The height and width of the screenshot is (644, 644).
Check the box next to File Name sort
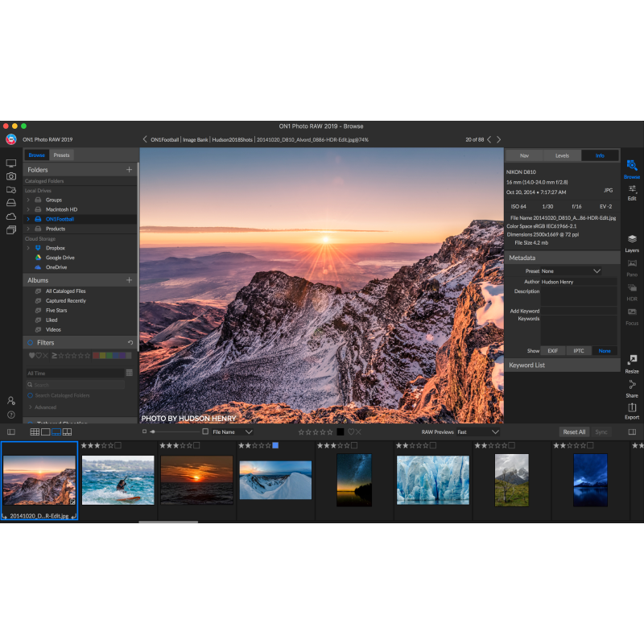point(205,432)
